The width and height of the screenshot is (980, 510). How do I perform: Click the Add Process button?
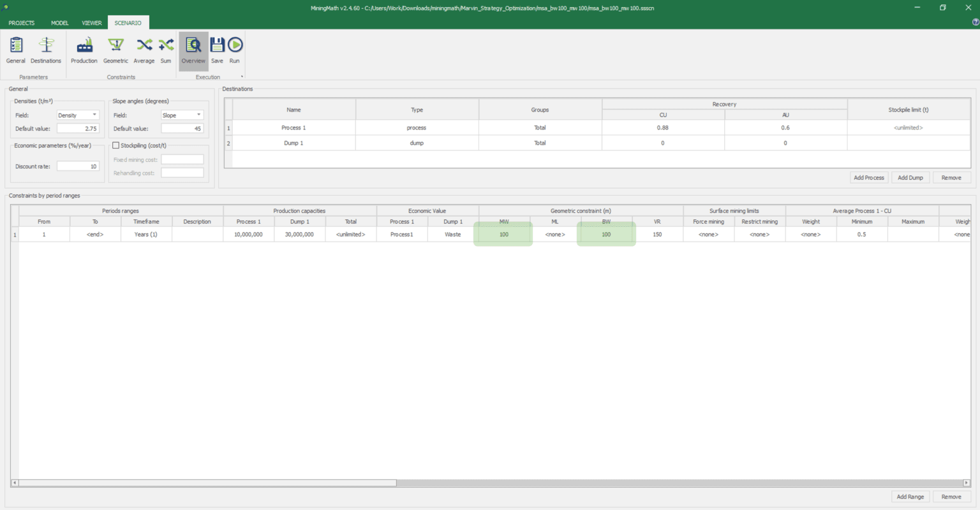(x=868, y=177)
